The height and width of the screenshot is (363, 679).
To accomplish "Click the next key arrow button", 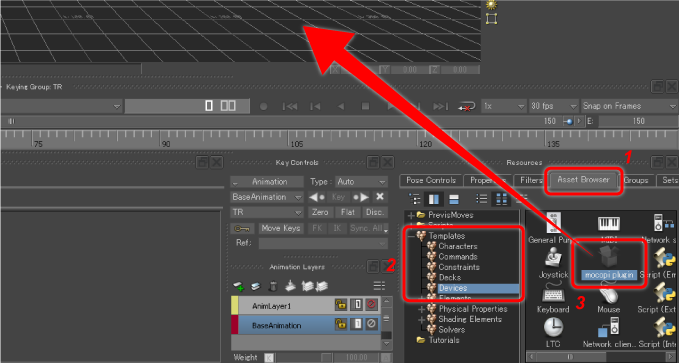I will tap(361, 197).
